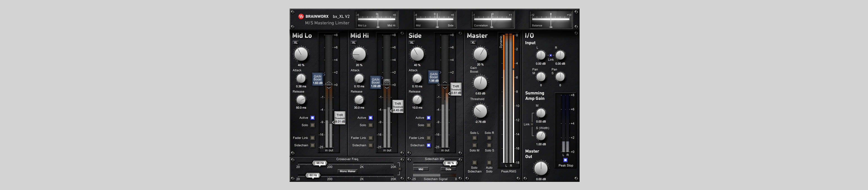
Task: Click the Mid Lo XL amount knob
Action: coord(301,54)
